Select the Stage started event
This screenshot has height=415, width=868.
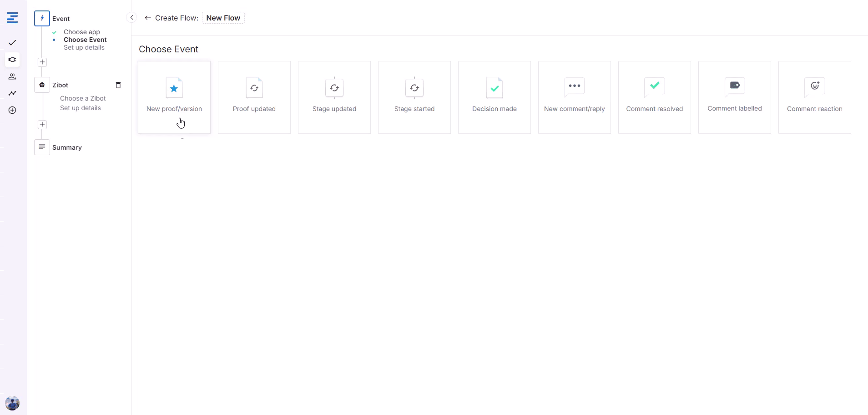coord(414,97)
